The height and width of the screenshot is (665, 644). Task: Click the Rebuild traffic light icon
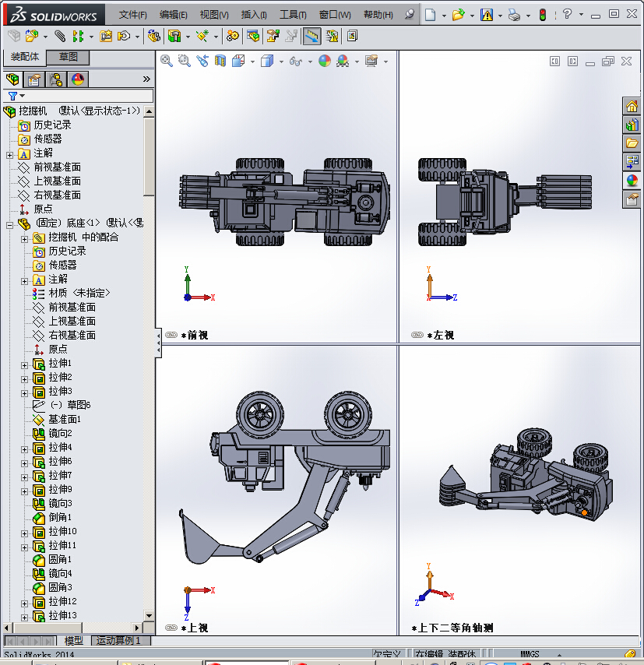(x=542, y=16)
